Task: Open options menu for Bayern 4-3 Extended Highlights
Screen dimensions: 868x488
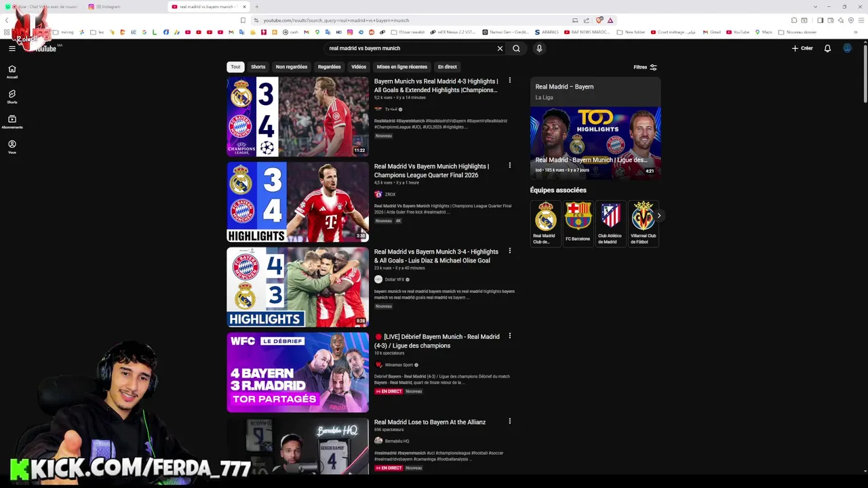Action: click(510, 80)
